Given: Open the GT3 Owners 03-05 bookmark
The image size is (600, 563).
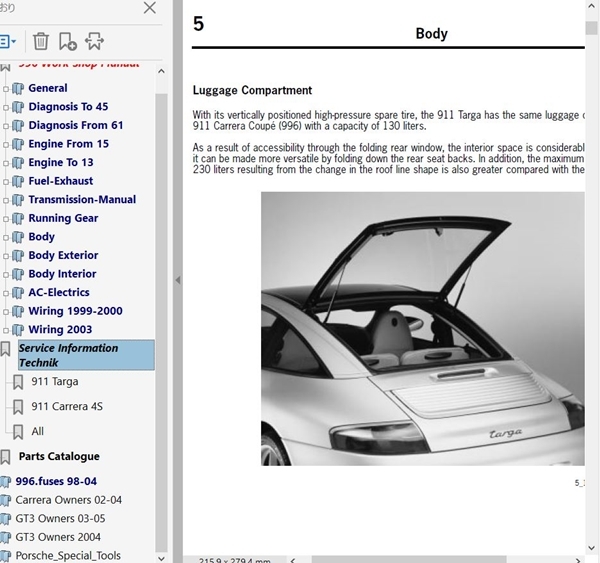Looking at the screenshot, I should 60,518.
